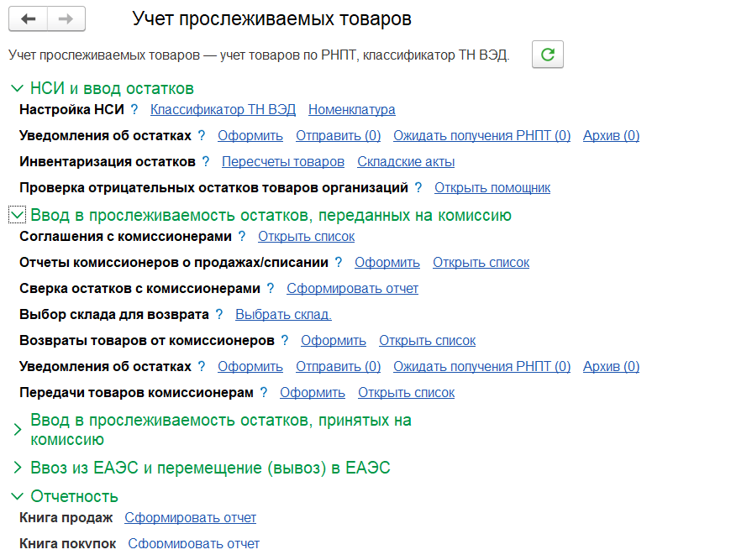The height and width of the screenshot is (560, 731).
Task: Open the Номенклатура link
Action: [351, 109]
